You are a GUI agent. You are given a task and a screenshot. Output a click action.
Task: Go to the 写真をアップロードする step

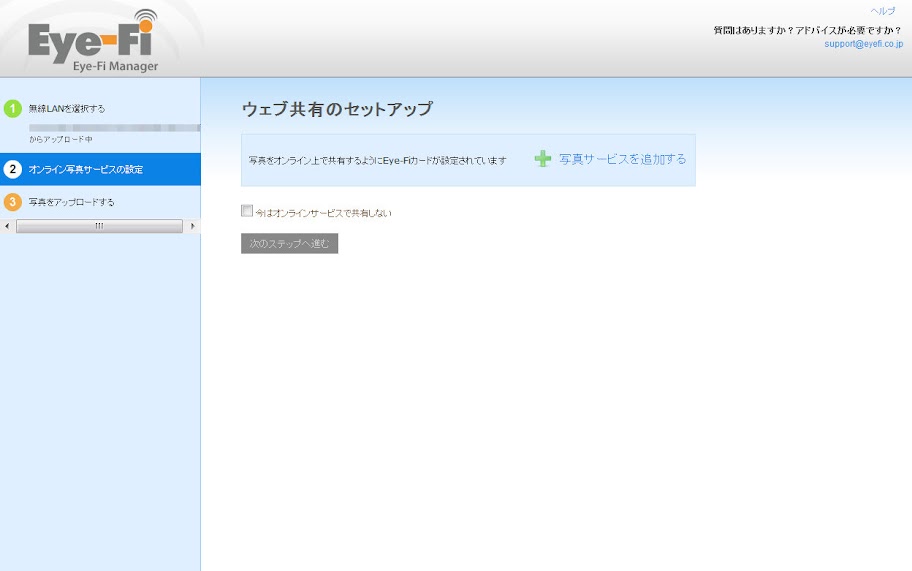click(71, 202)
